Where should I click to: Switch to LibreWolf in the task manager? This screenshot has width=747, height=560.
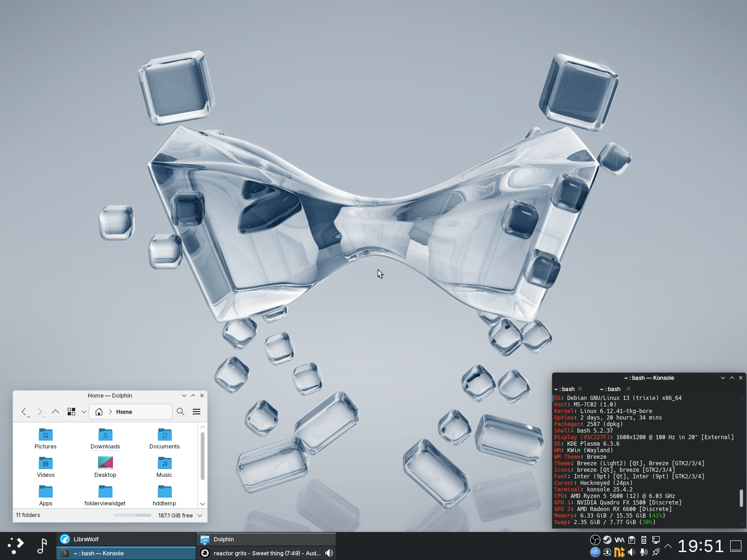[x=126, y=539]
